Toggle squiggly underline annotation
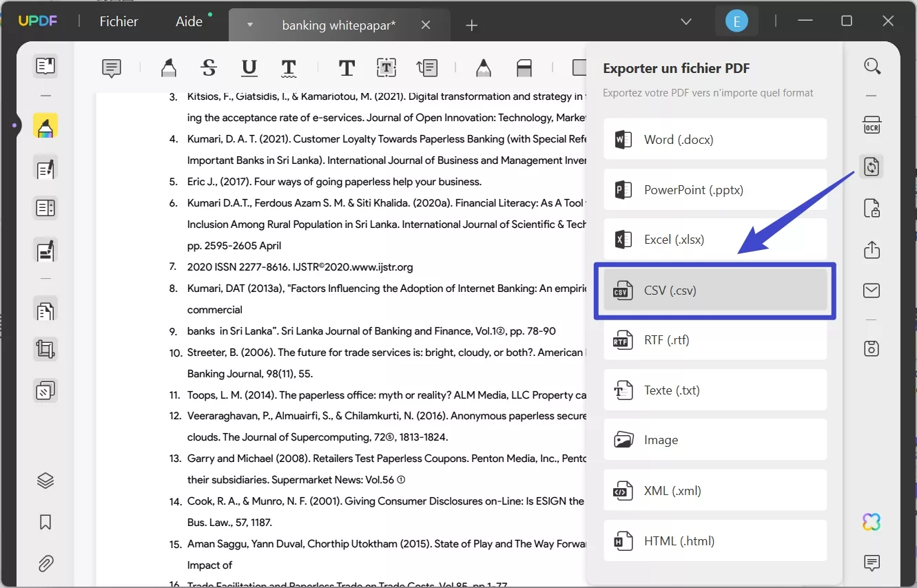The image size is (917, 588). coord(289,67)
